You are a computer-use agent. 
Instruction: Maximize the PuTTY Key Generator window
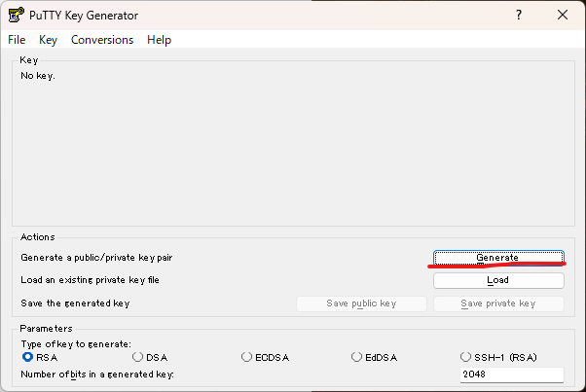click(518, 15)
